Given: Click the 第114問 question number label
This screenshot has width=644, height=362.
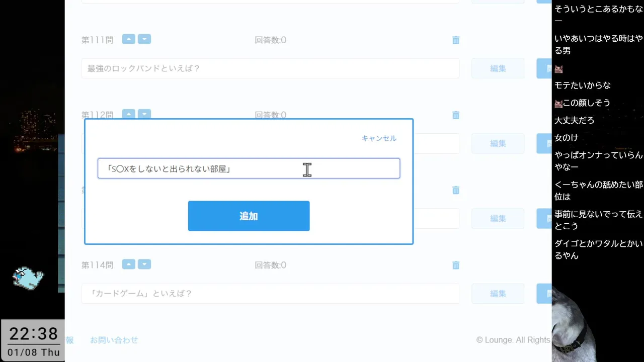Looking at the screenshot, I should pos(98,265).
